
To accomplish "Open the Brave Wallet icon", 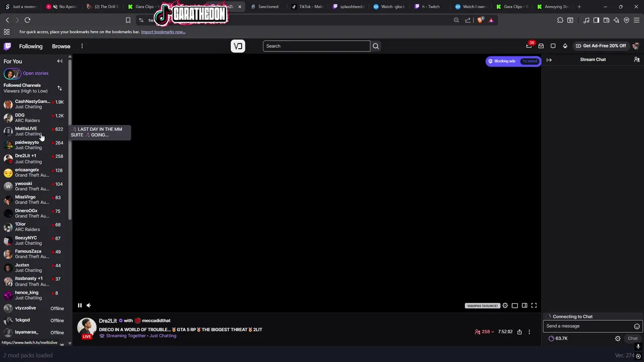I will tap(606, 20).
